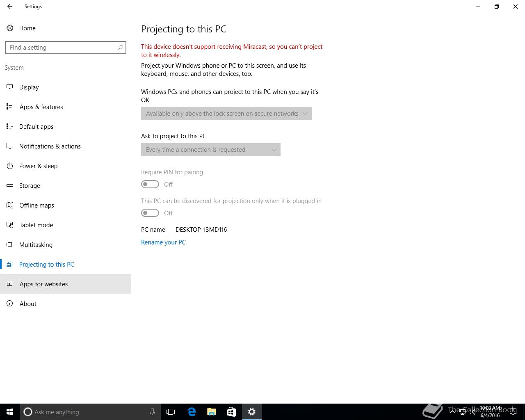Go back with the Settings back arrow

[x=10, y=7]
